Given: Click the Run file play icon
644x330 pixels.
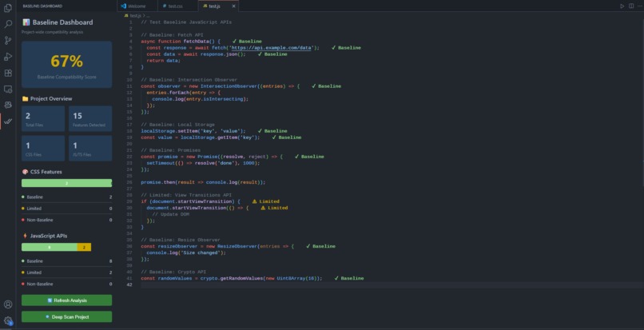Looking at the screenshot, I should coord(622,6).
